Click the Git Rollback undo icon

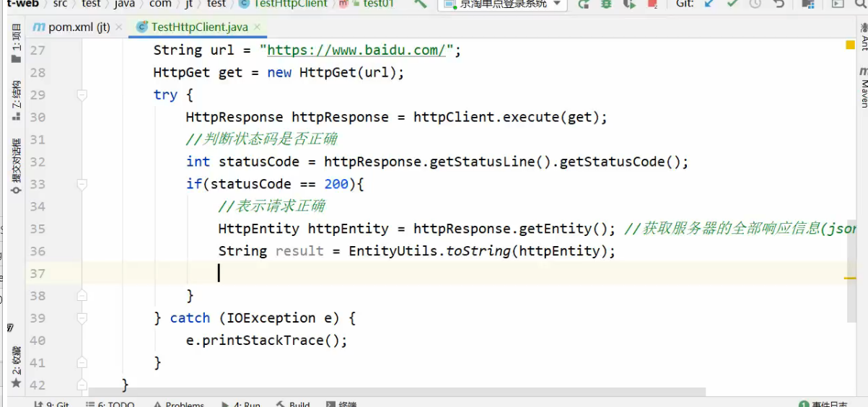coord(779,4)
